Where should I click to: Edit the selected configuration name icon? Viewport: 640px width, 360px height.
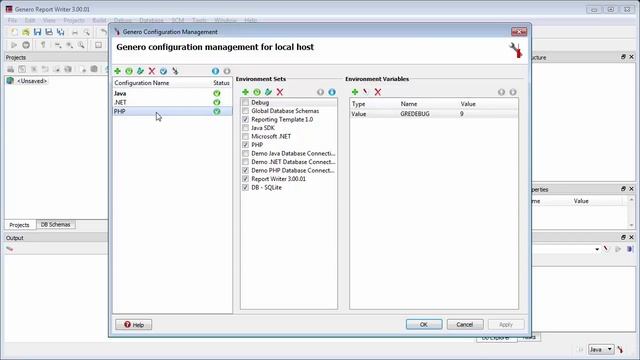[x=140, y=71]
